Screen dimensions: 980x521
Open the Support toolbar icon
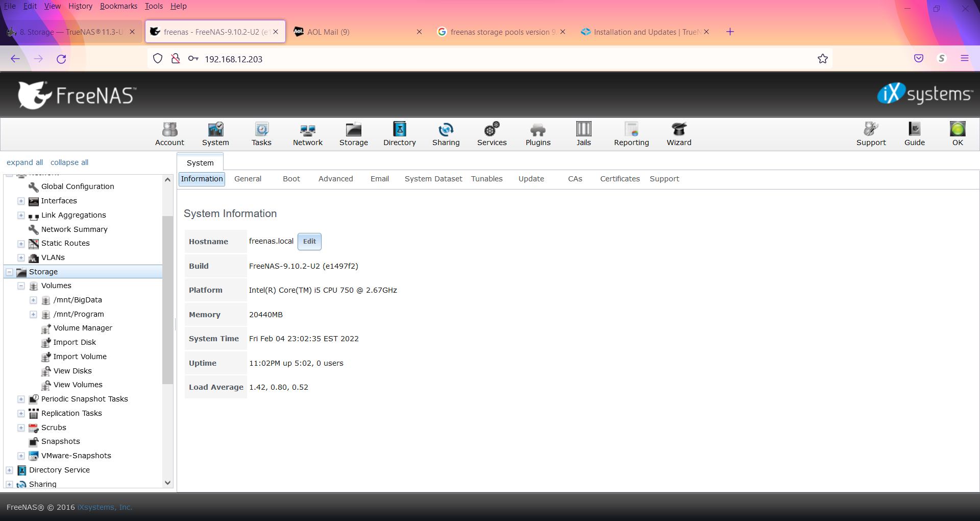tap(871, 134)
